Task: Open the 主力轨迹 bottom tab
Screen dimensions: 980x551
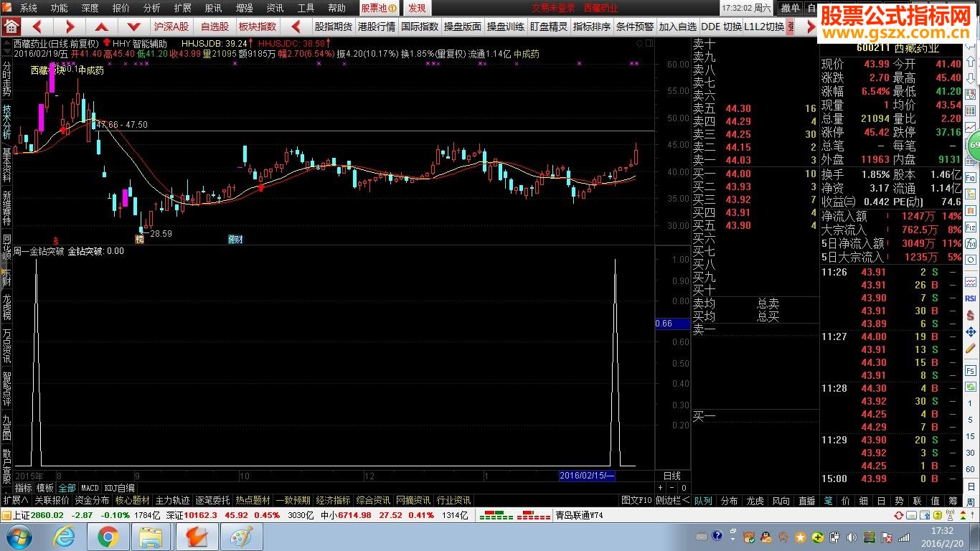Action: click(173, 500)
